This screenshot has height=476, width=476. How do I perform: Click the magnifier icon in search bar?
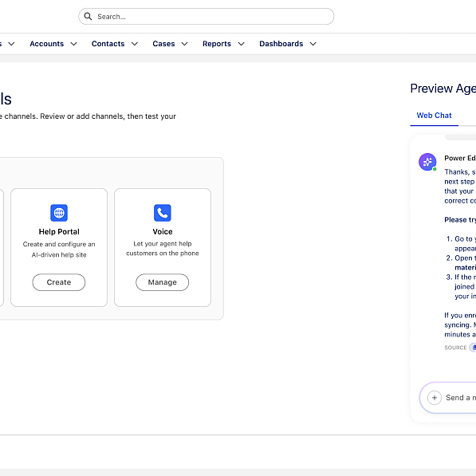click(88, 17)
